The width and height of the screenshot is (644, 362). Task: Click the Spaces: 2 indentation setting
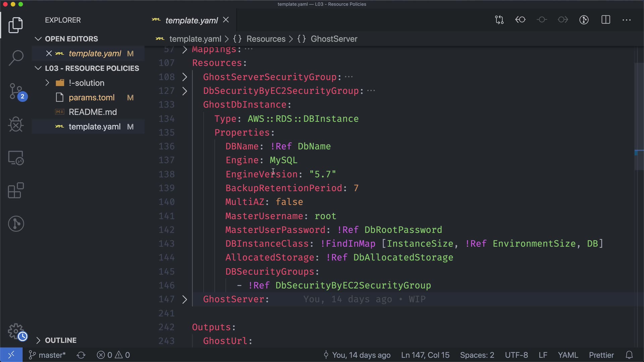pos(477,355)
